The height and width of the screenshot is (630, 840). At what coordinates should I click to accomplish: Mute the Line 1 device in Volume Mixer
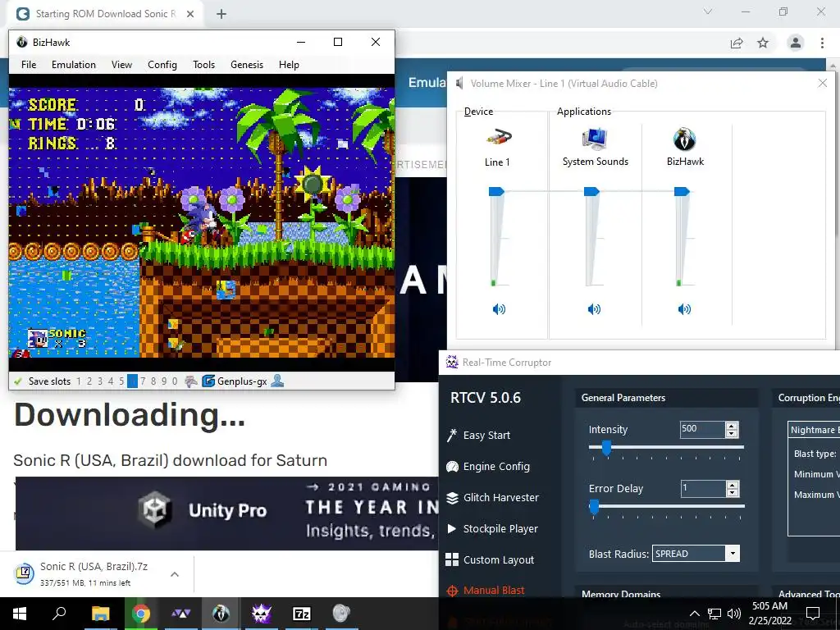[499, 309]
